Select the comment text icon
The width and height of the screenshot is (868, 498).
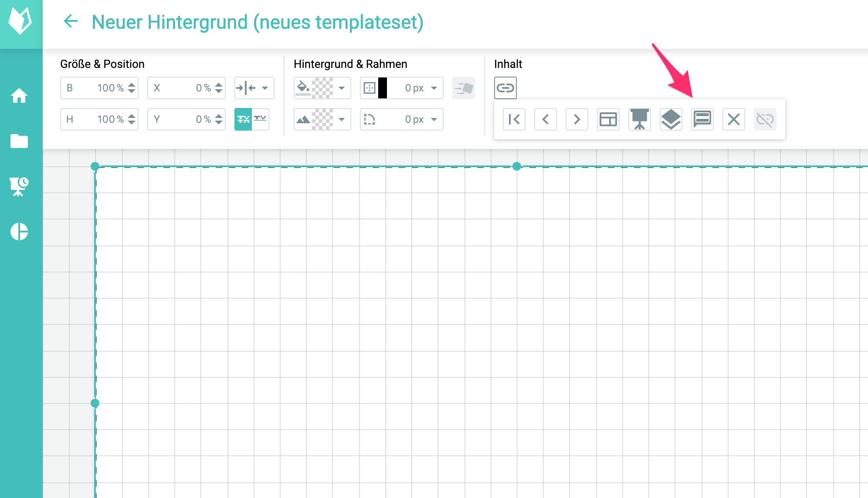pyautogui.click(x=702, y=119)
